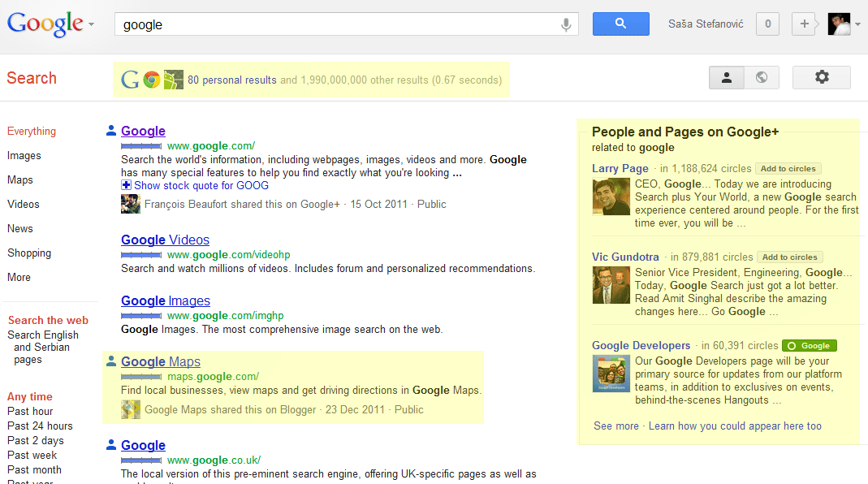Click the user profile avatar photo
This screenshot has height=484, width=868.
pyautogui.click(x=839, y=24)
